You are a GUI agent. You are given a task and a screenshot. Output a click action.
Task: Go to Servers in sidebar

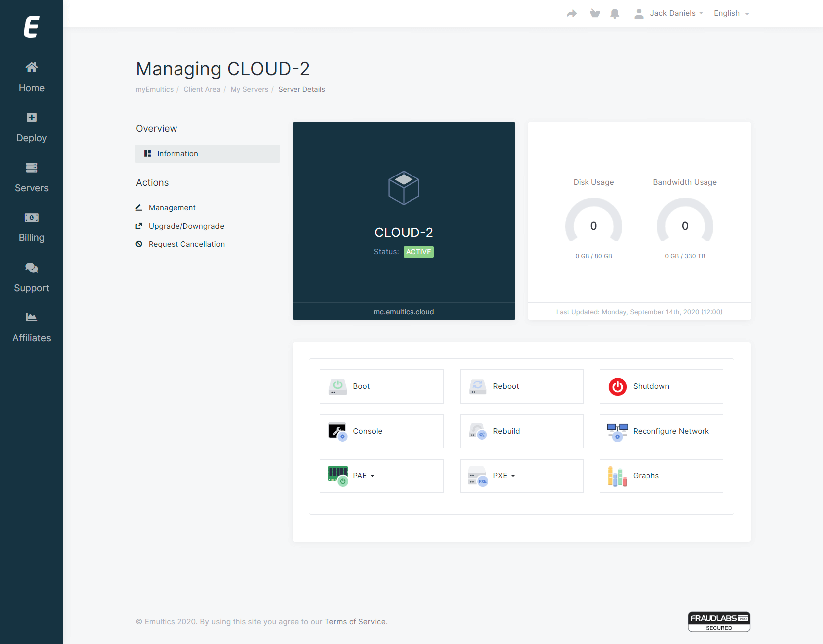[x=32, y=177]
